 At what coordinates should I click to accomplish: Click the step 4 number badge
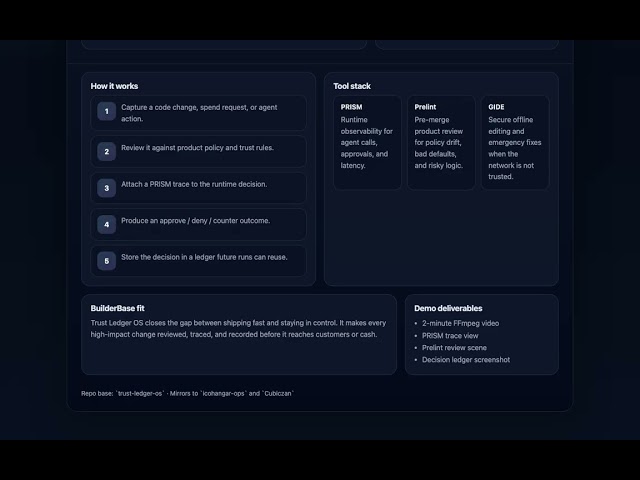[x=107, y=224]
